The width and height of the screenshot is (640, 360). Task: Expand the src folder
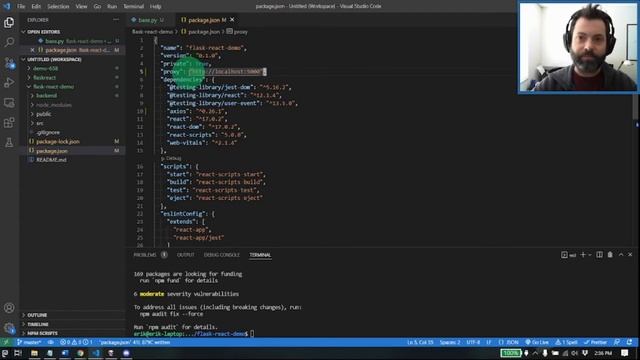[40, 123]
